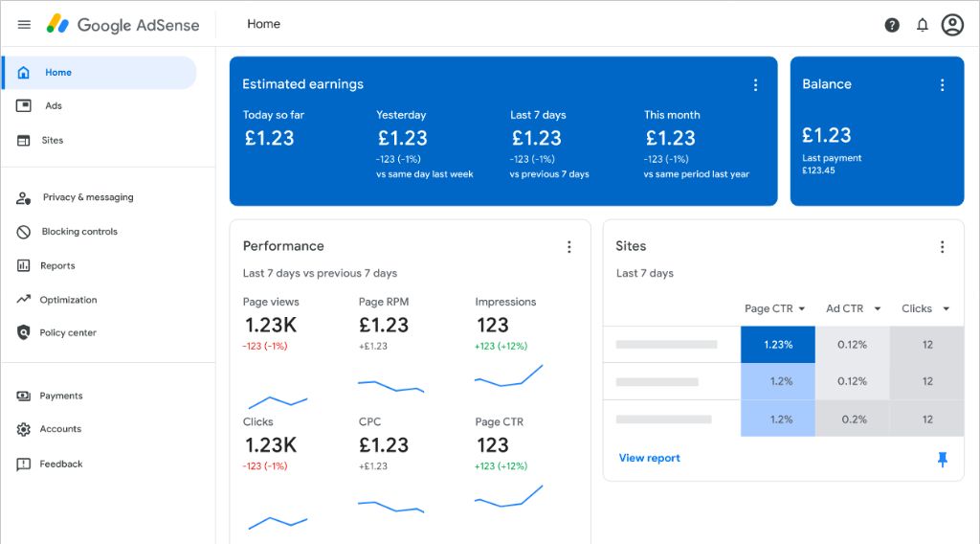Viewport: 980px width, 544px height.
Task: Open the notifications bell
Action: click(x=923, y=25)
